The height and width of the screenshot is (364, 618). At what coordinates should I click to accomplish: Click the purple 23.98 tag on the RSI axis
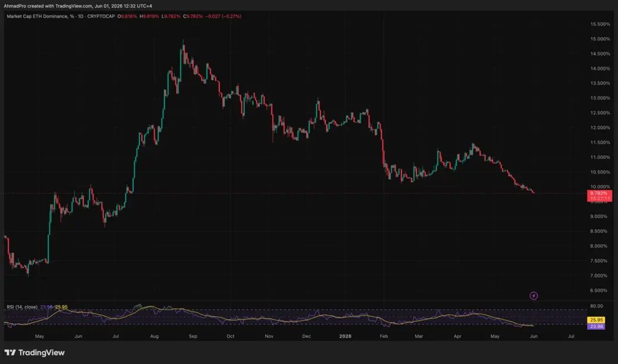click(596, 326)
